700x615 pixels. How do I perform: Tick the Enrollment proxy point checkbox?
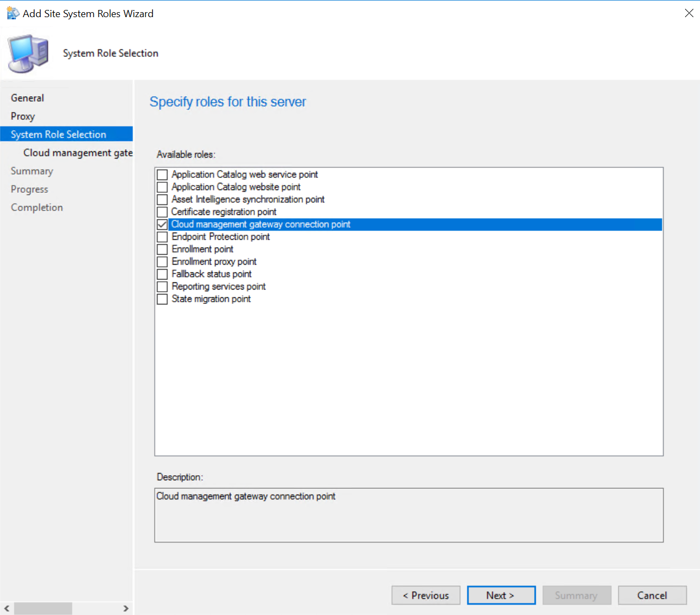coord(162,262)
